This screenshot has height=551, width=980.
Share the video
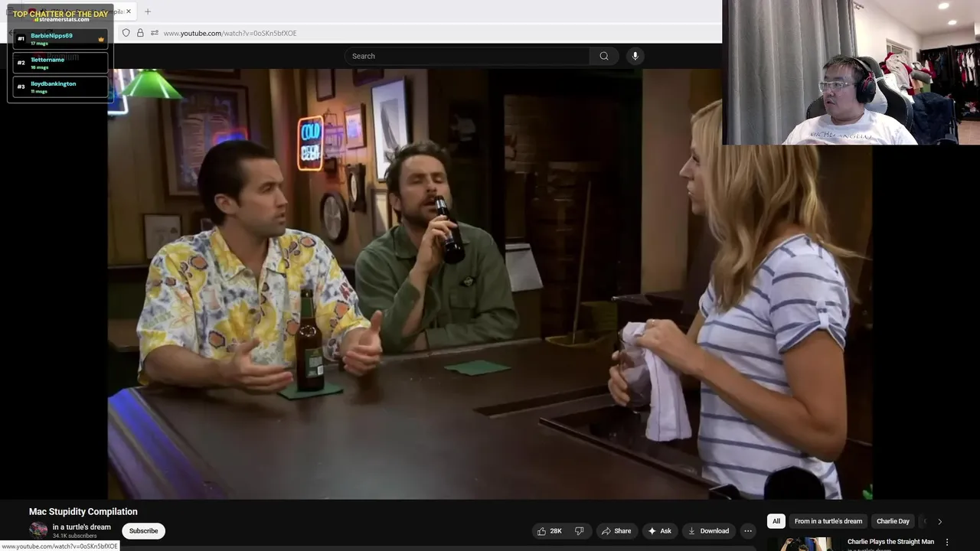[x=616, y=531]
